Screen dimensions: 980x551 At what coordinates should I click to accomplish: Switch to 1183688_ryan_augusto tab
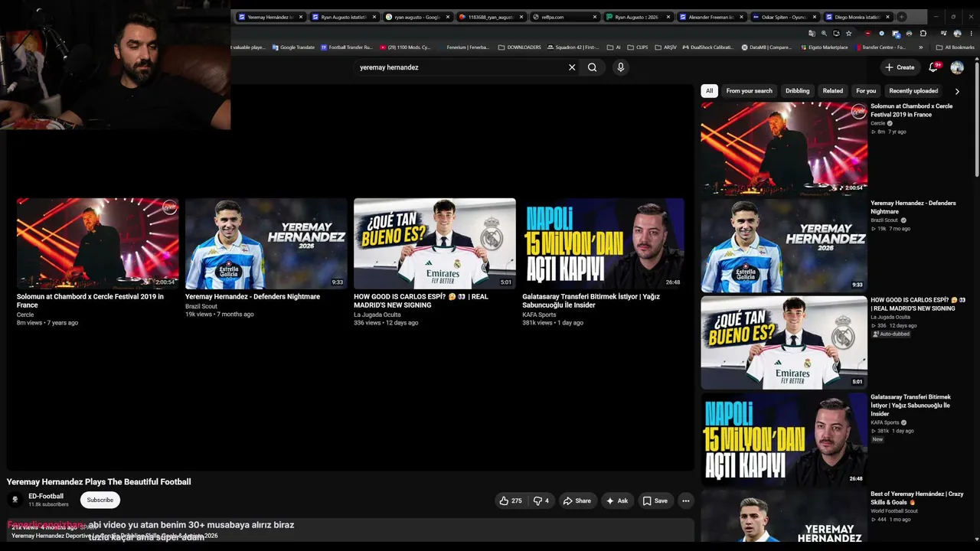[490, 17]
